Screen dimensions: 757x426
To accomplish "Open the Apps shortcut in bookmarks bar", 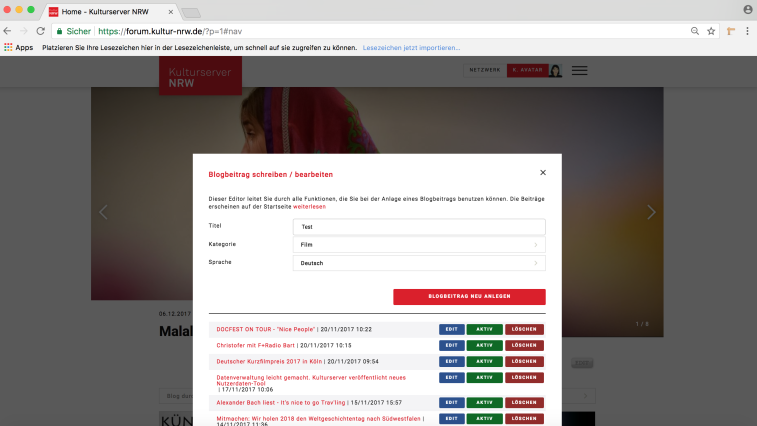I will [18, 47].
